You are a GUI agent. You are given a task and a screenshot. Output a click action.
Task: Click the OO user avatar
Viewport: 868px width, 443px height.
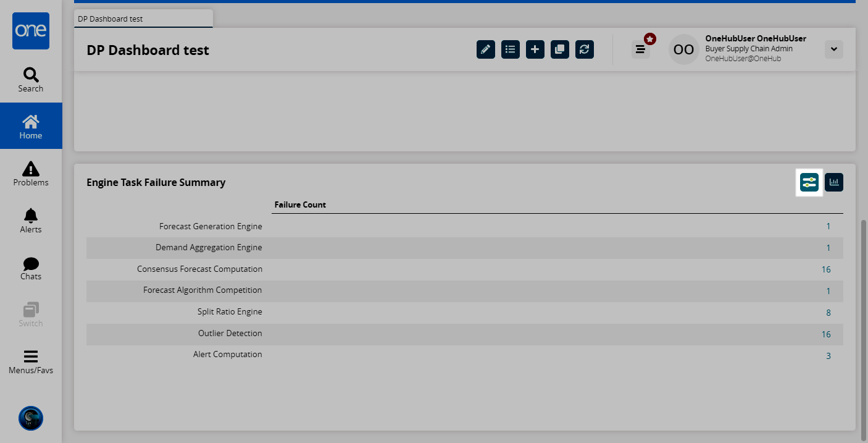pos(684,49)
